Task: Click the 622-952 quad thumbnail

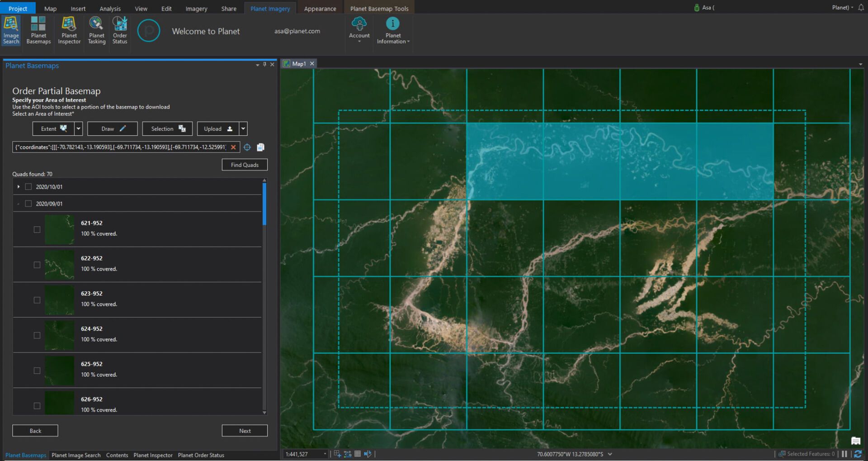Action: (59, 265)
